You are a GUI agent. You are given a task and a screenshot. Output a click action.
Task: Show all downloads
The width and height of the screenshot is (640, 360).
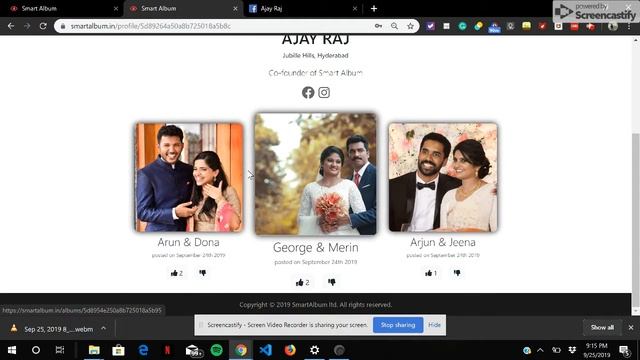point(602,327)
